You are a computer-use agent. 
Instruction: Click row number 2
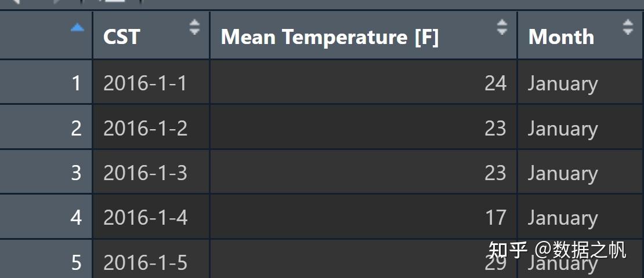[x=76, y=128]
